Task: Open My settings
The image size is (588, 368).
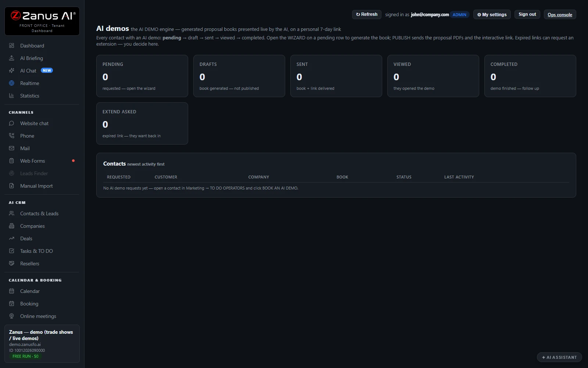Action: (x=492, y=14)
